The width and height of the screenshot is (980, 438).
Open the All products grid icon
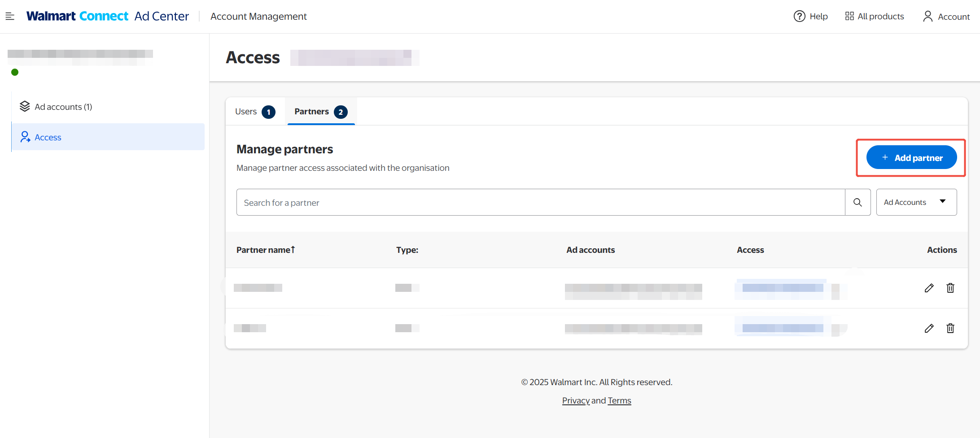pyautogui.click(x=849, y=17)
